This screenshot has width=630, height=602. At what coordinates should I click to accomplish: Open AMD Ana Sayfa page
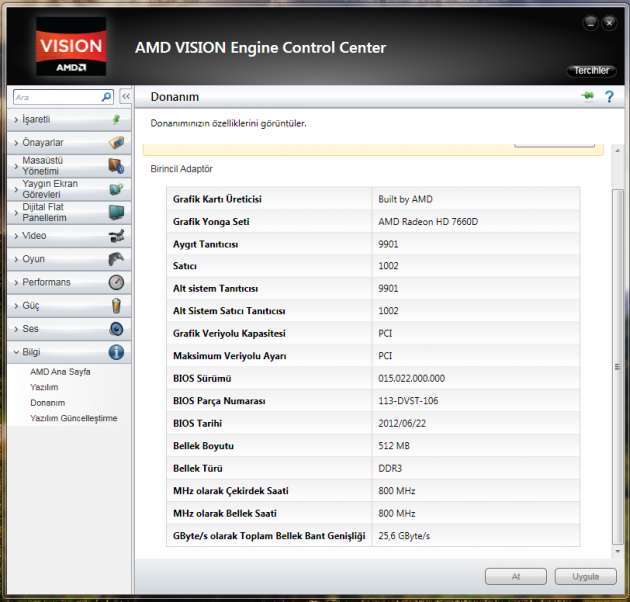tap(60, 371)
